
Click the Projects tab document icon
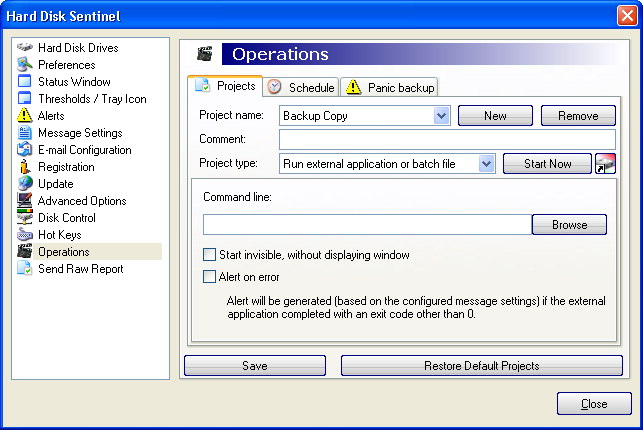coord(203,85)
